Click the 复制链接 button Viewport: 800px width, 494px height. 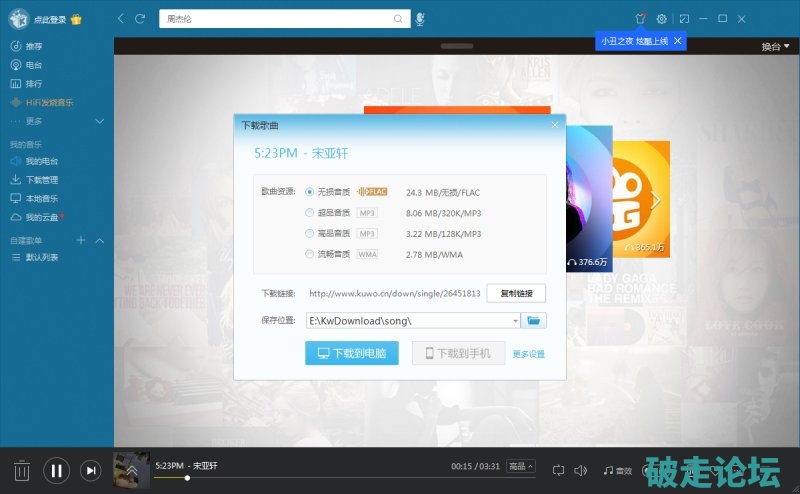point(516,293)
